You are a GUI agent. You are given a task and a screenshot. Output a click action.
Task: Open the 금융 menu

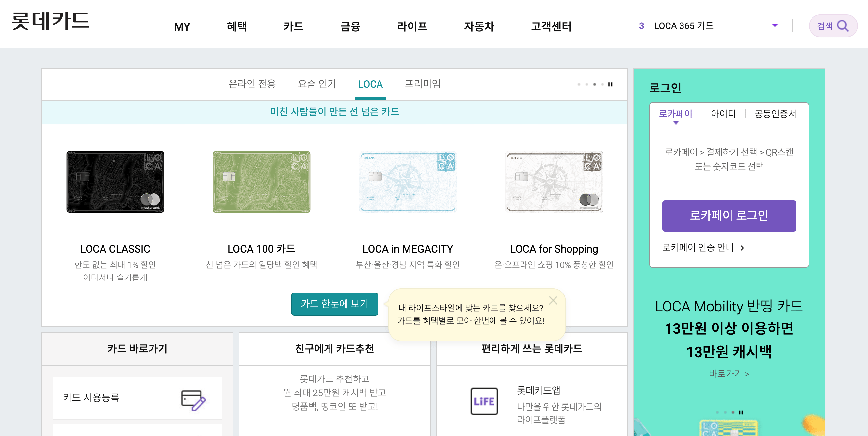(x=350, y=26)
